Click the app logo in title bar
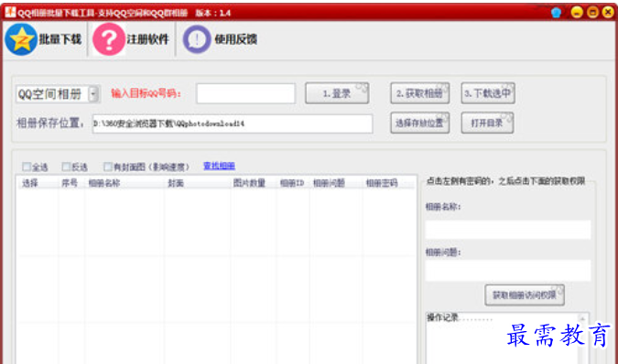618x364 pixels. (x=10, y=12)
